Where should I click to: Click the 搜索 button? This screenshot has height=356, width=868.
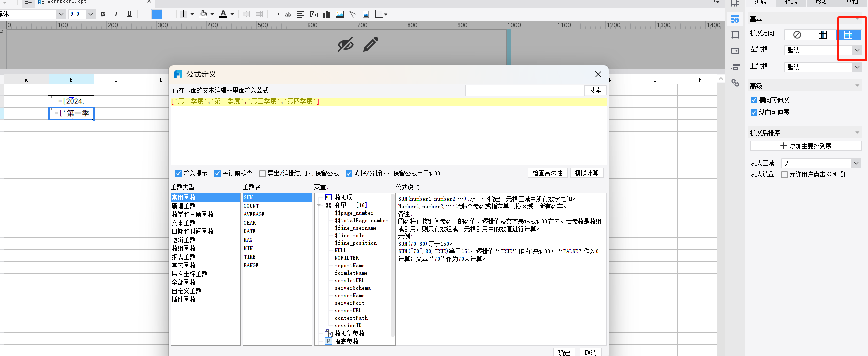pyautogui.click(x=595, y=90)
